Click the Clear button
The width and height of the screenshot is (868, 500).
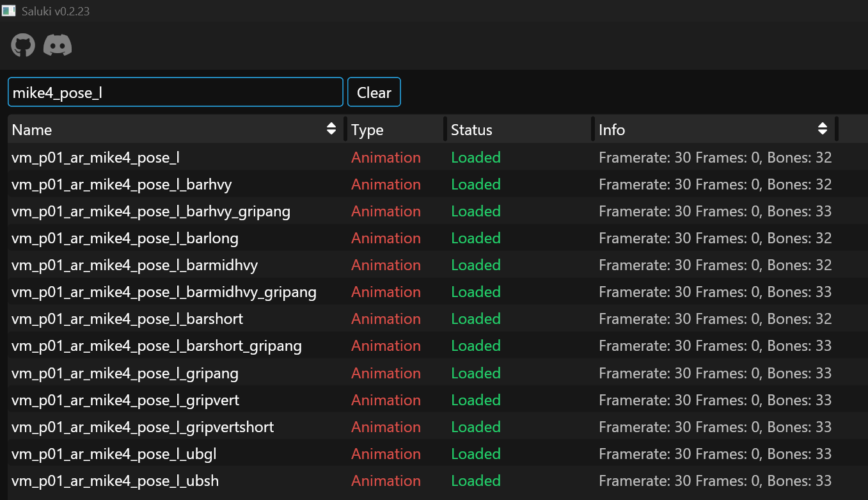point(374,92)
